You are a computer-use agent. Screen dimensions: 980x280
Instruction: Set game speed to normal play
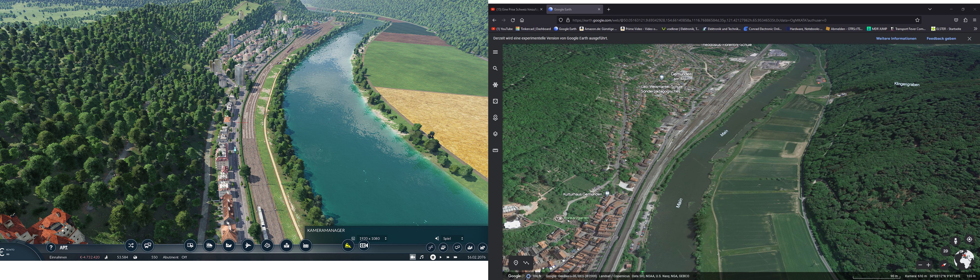click(x=440, y=257)
